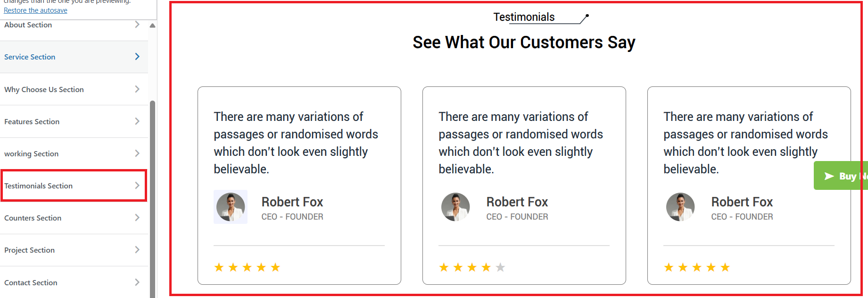Click the sidebar scroll up arrow

click(152, 26)
